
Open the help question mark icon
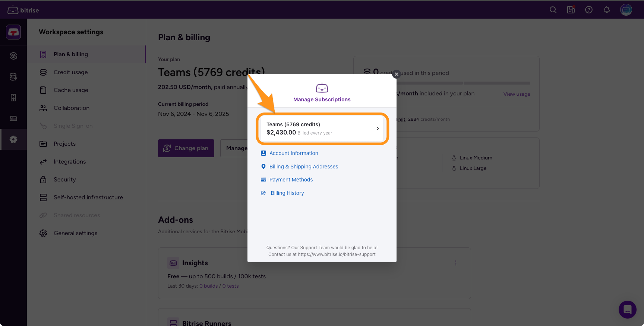pyautogui.click(x=589, y=10)
